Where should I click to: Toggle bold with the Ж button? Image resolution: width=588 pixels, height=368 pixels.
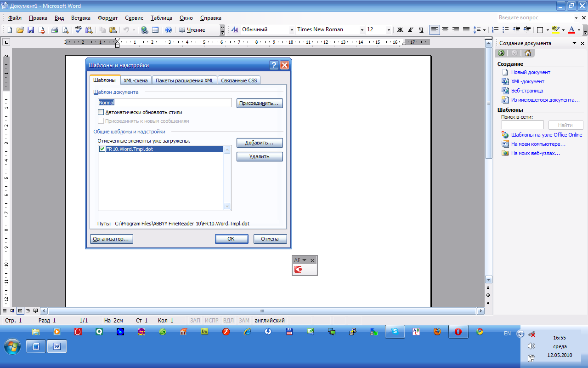pos(400,29)
